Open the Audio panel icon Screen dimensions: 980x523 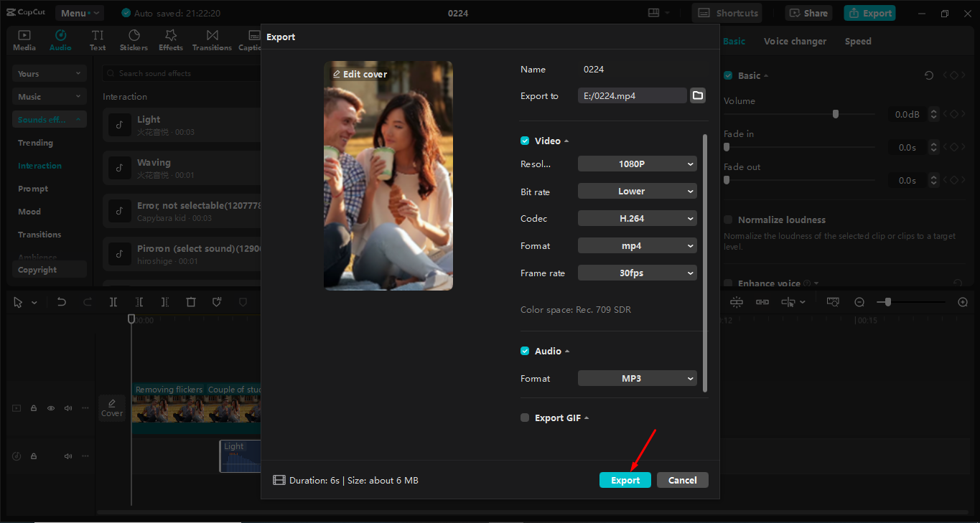tap(60, 40)
